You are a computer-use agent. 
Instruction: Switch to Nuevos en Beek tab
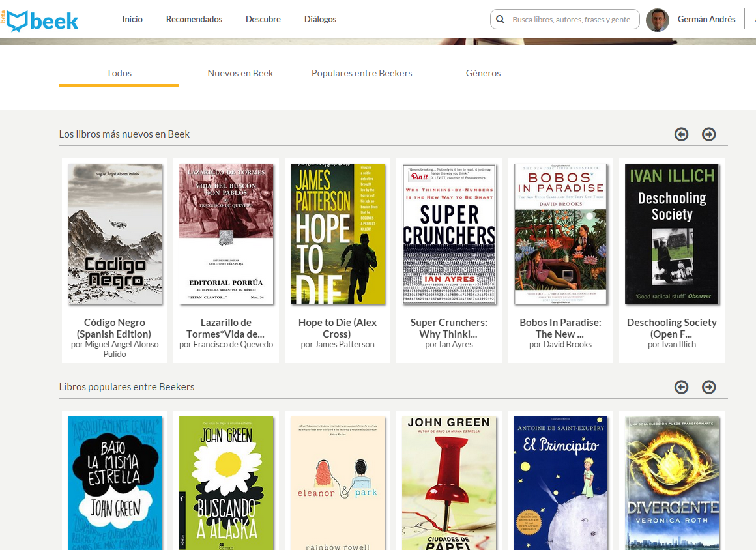pos(240,73)
